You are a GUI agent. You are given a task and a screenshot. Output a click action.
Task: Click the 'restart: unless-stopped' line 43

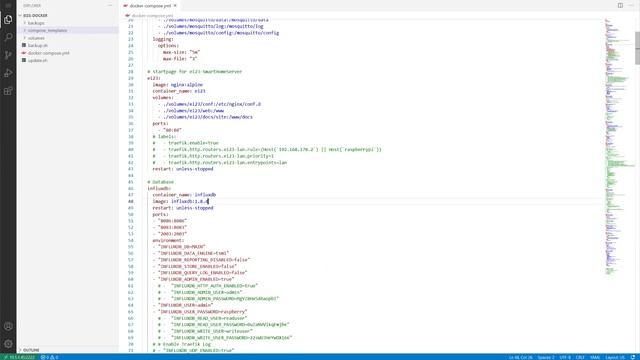click(x=183, y=169)
